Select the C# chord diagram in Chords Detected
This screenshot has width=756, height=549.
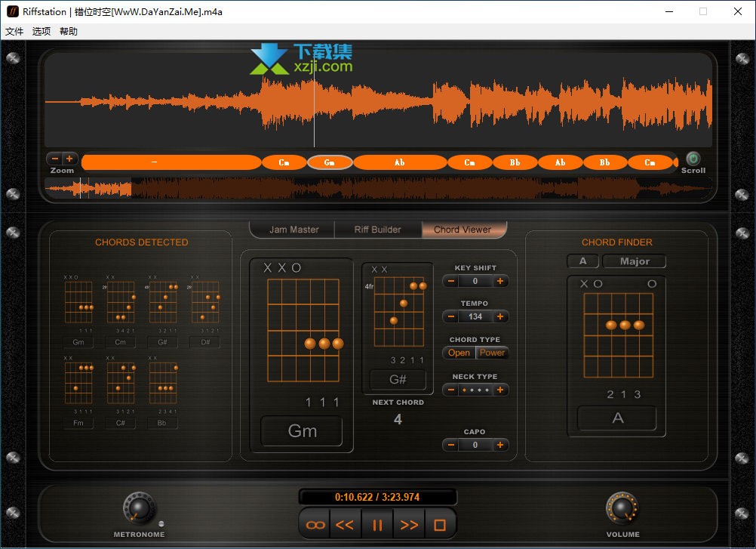121,383
